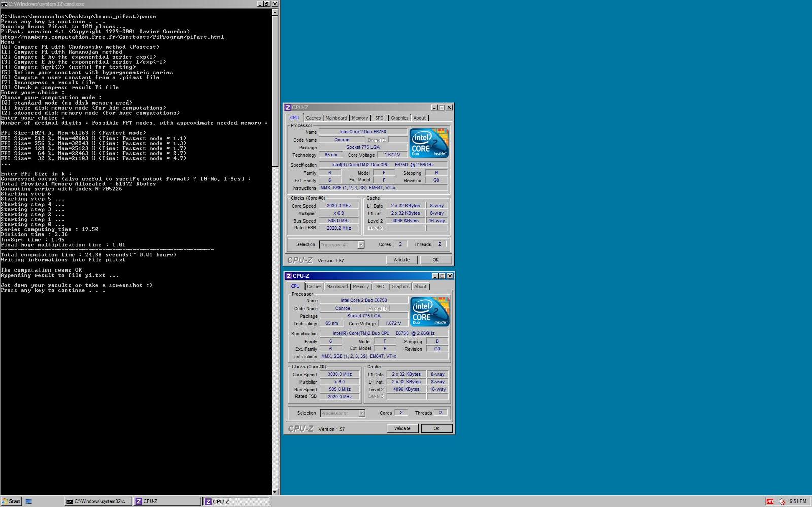Click the 6:51 PM taskbar clock
This screenshot has height=507, width=812.
tap(798, 501)
